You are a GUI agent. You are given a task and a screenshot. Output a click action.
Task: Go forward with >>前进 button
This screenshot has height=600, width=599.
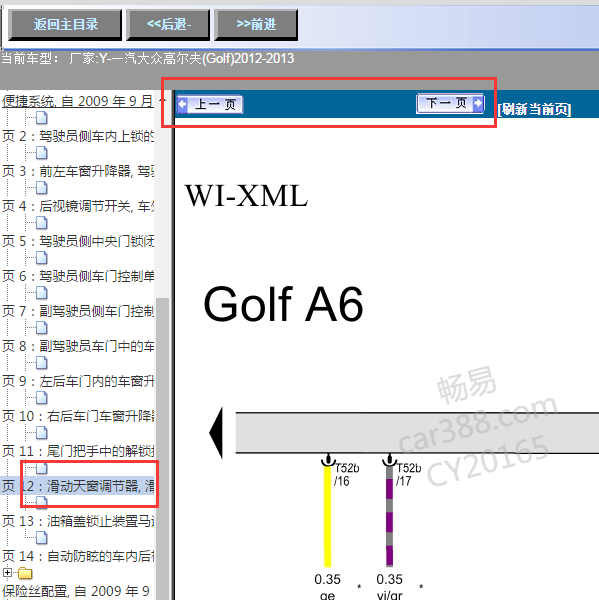(256, 24)
